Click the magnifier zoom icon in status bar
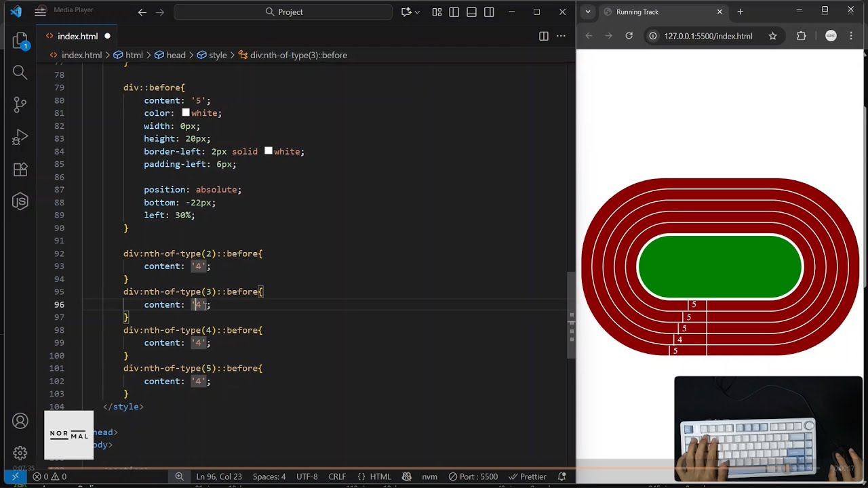Viewport: 868px width, 488px height. (x=179, y=476)
